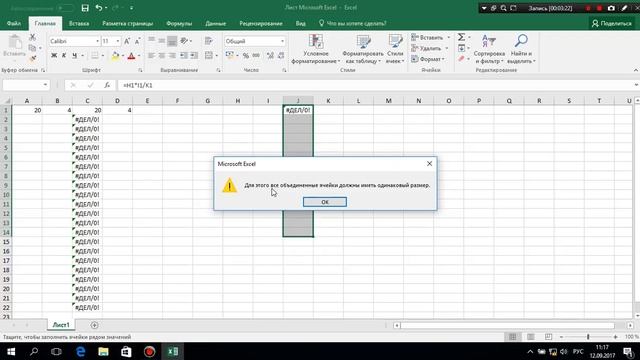Screen dimensions: 640x360
Task: Toggle bold (Ж) formatting
Action: click(54, 56)
